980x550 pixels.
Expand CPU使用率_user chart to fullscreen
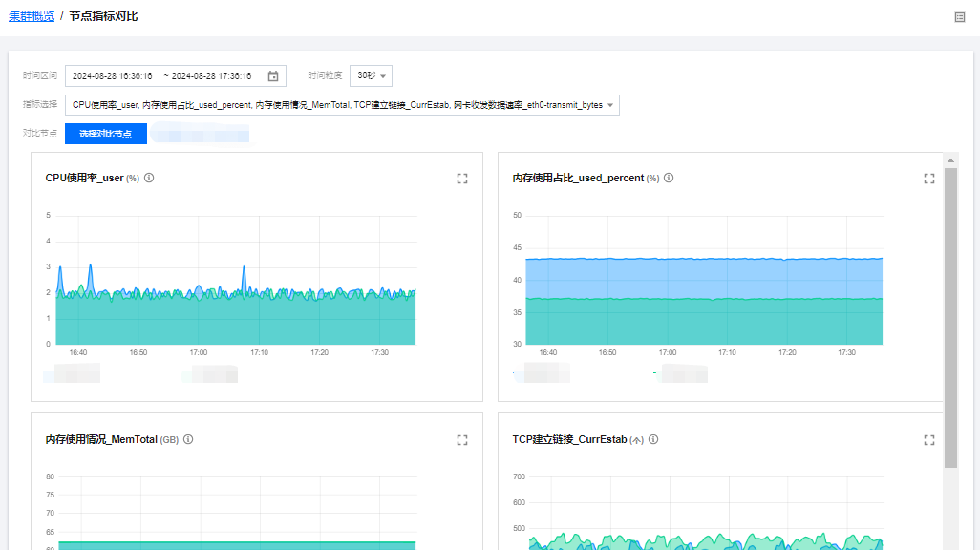(x=462, y=179)
